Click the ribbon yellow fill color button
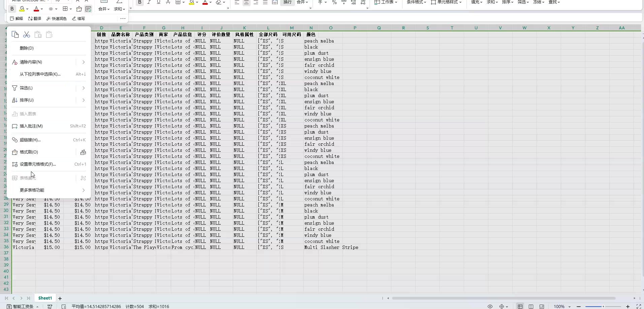 (x=191, y=2)
